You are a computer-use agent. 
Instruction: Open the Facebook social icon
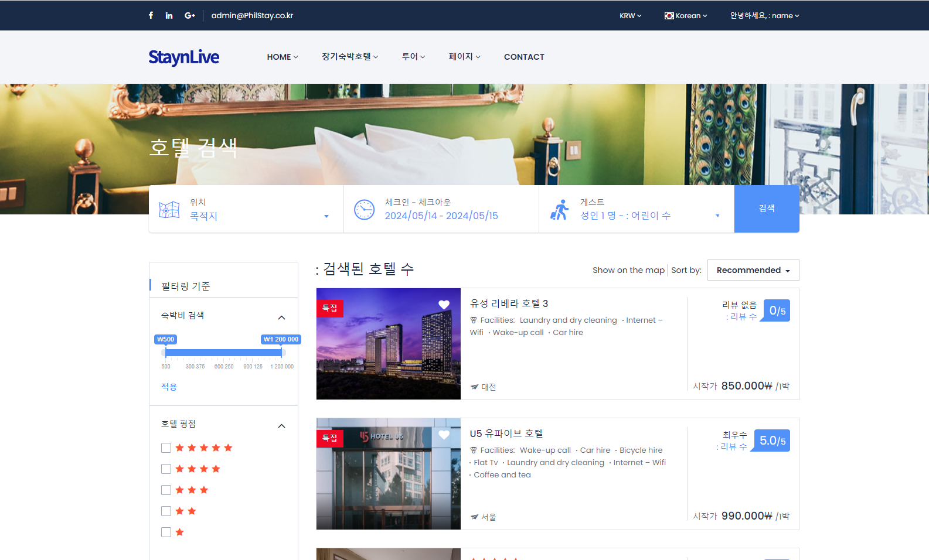pyautogui.click(x=151, y=16)
